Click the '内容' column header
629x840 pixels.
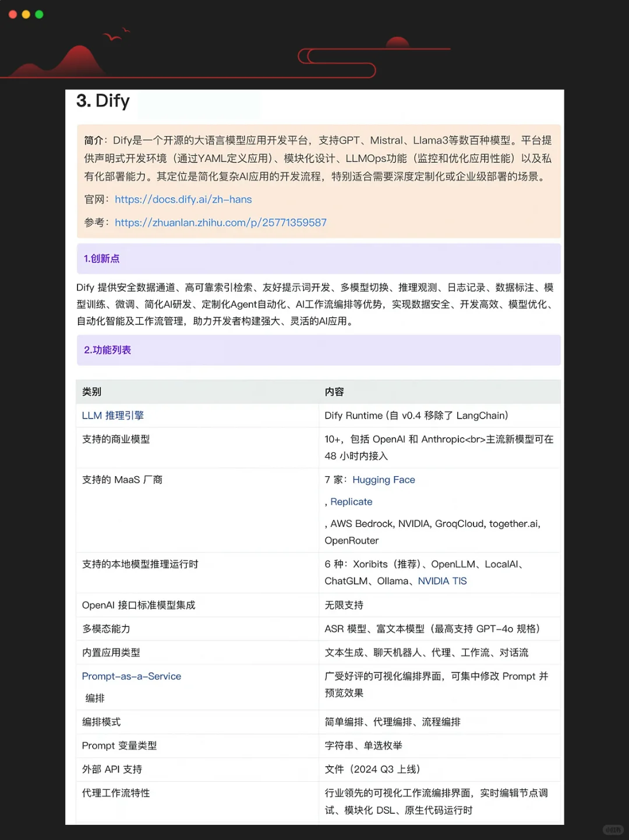pyautogui.click(x=440, y=392)
